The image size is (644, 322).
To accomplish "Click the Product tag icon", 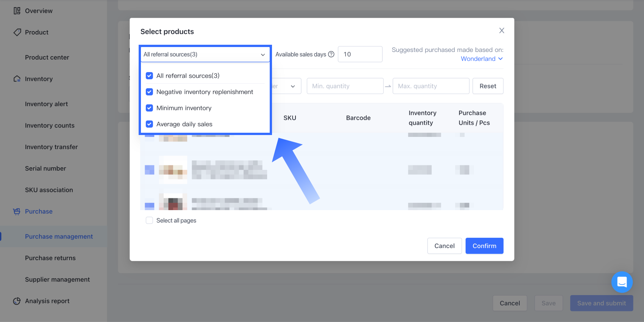I will coord(17,32).
